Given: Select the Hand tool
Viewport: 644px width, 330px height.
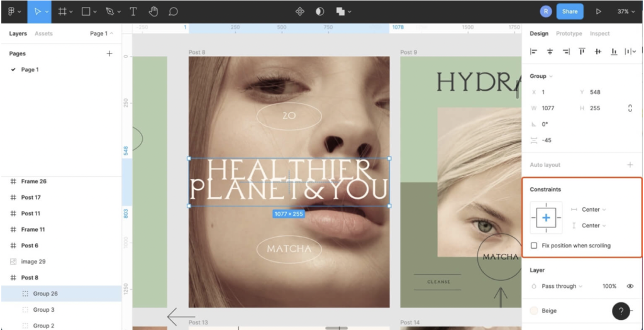Looking at the screenshot, I should (x=153, y=11).
